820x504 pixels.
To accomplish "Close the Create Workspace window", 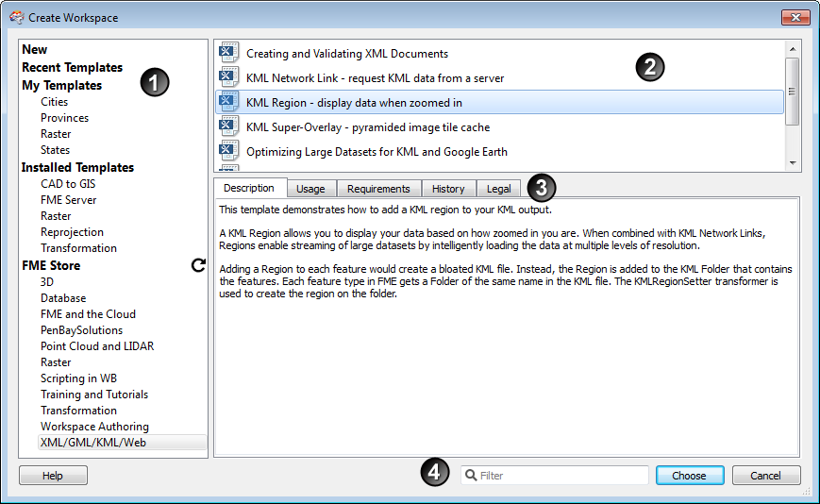I will (x=795, y=17).
